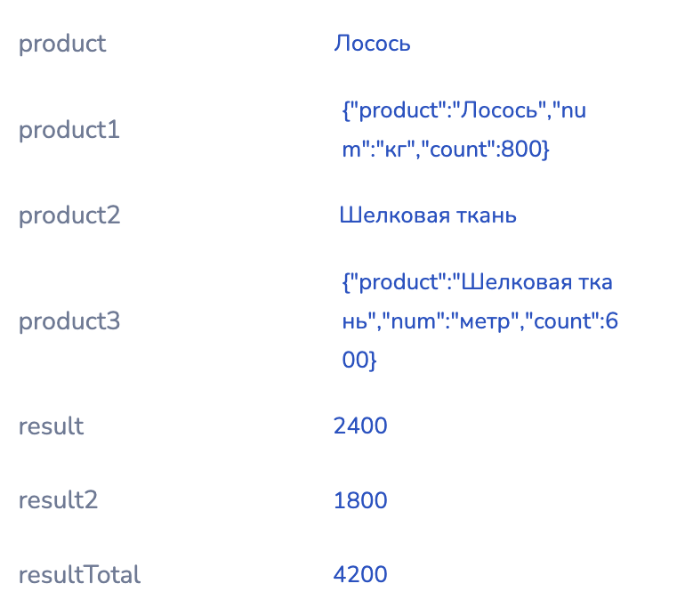Click the result field label

point(51,426)
